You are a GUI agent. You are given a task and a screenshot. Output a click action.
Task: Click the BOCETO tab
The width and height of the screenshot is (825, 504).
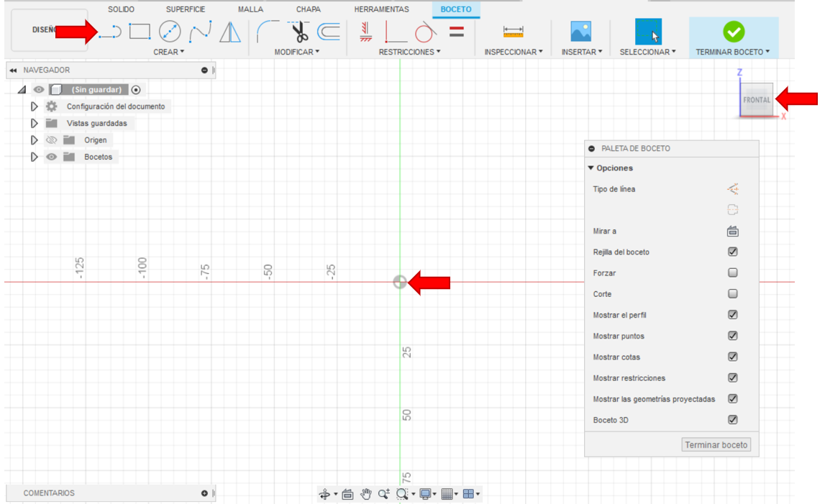pyautogui.click(x=456, y=9)
